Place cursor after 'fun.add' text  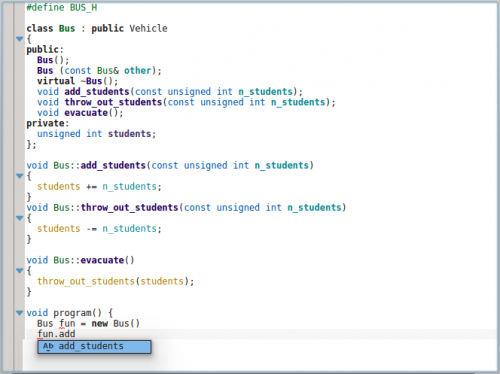point(76,334)
